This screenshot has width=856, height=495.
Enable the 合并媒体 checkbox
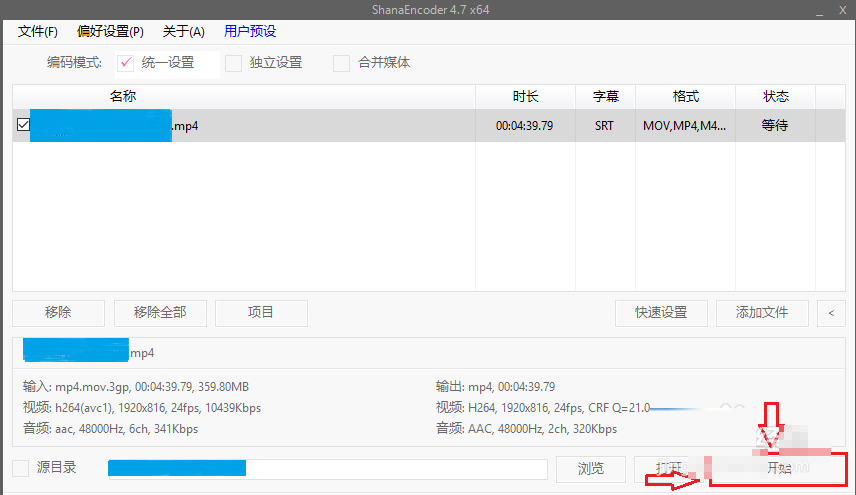(x=342, y=63)
